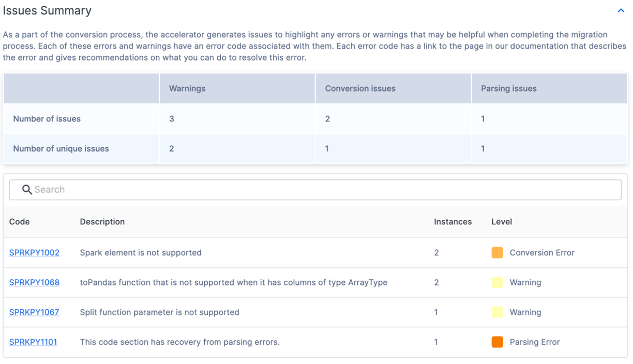Sort by the Code column header
This screenshot has height=364, width=633.
point(20,222)
